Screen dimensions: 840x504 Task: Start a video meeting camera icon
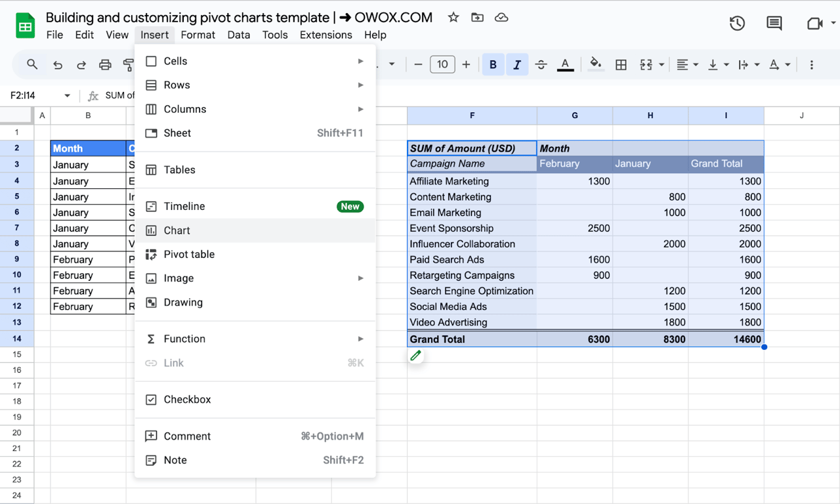(x=814, y=24)
